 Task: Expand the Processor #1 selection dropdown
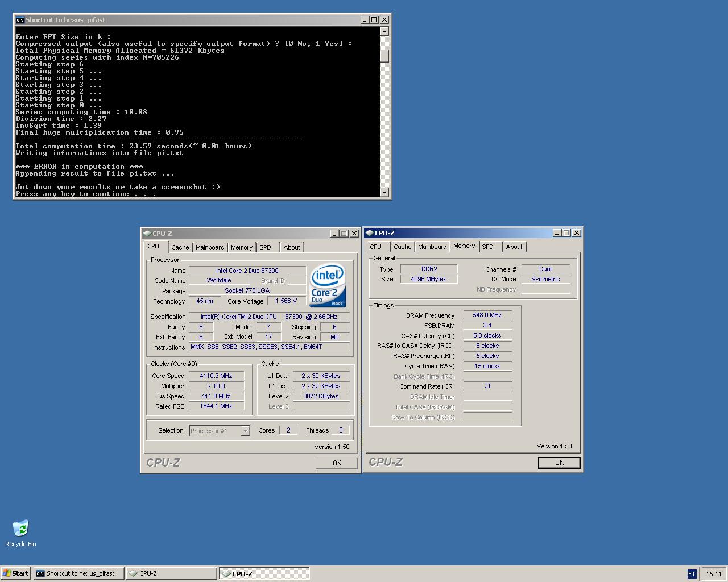coord(245,431)
